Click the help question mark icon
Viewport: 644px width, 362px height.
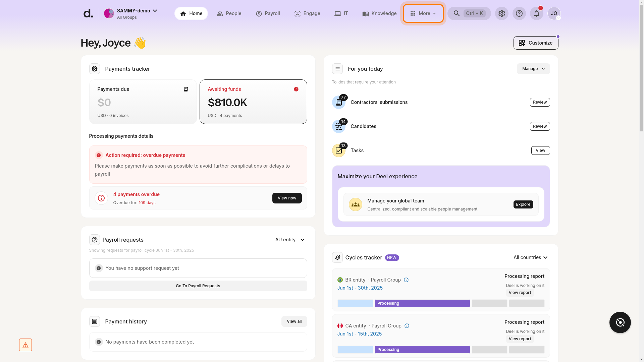coord(519,13)
